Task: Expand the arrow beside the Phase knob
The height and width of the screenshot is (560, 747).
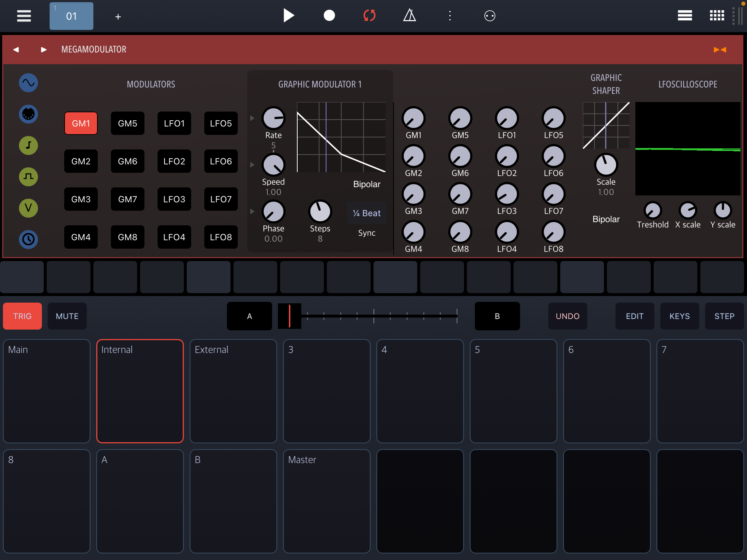Action: 252,211
